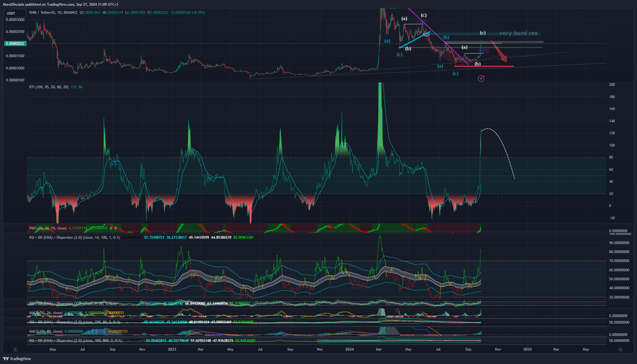Click the Z timezone icon
Screen dimensions: 637x364
[x=15, y=349]
